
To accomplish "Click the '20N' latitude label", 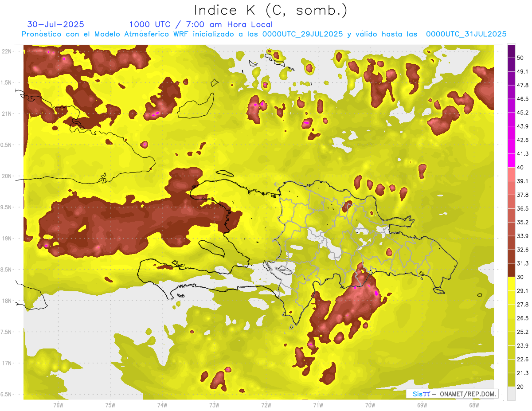I will (6, 176).
